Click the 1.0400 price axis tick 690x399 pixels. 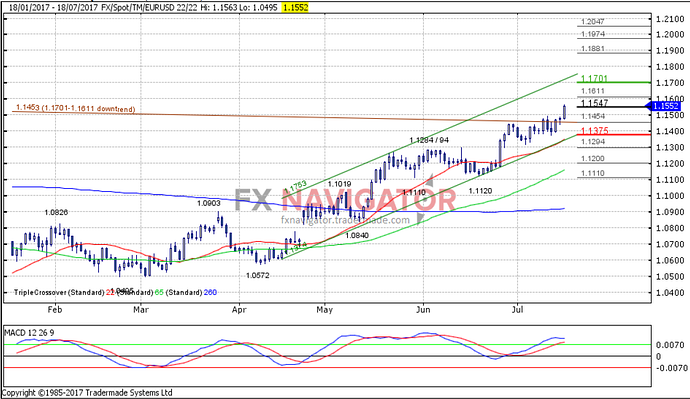(670, 293)
